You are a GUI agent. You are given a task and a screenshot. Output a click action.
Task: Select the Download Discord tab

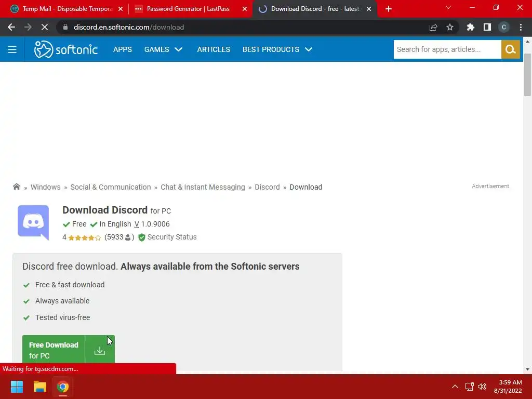(314, 9)
